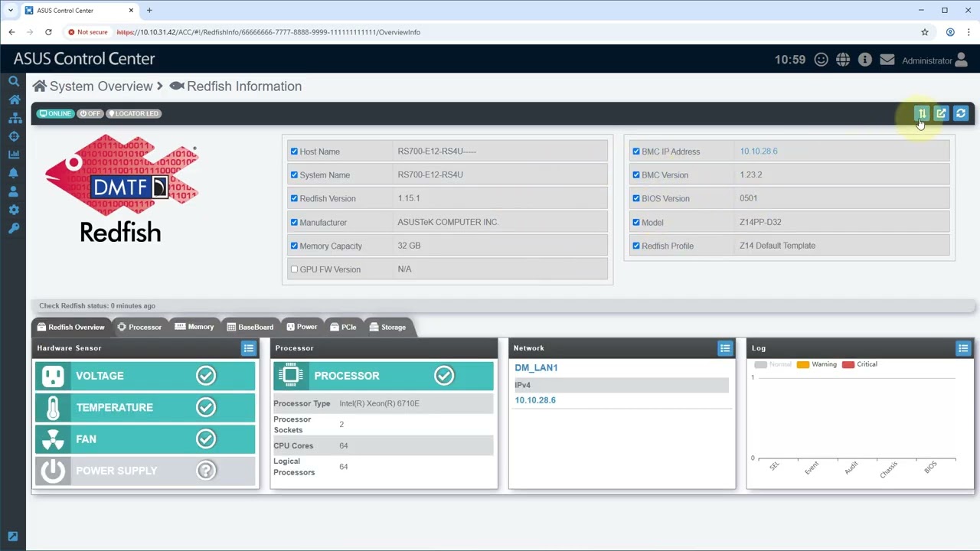Click the smiley face feedback icon
Image resolution: width=980 pixels, height=551 pixels.
pos(821,60)
